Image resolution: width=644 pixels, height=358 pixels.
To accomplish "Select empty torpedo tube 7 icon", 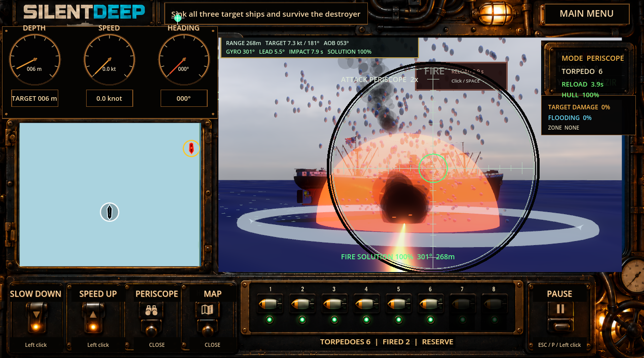I will tap(463, 304).
